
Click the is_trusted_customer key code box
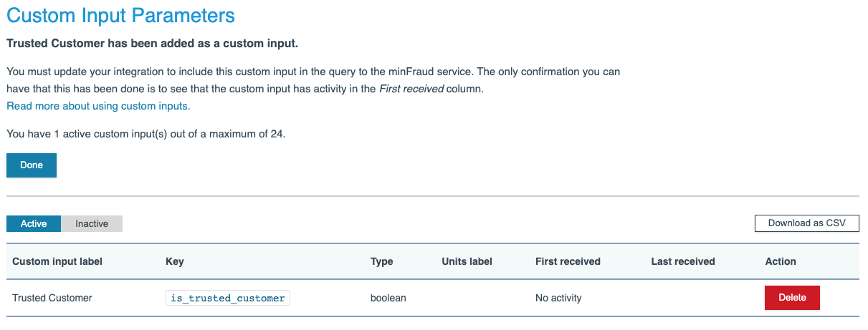point(228,298)
